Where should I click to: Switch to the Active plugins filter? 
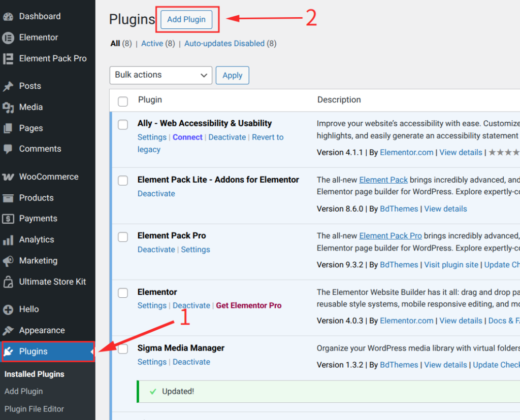[x=152, y=43]
